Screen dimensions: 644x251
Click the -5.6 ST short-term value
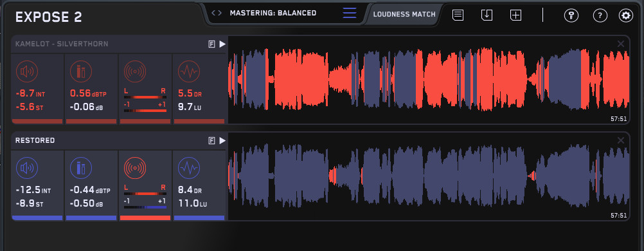point(29,107)
